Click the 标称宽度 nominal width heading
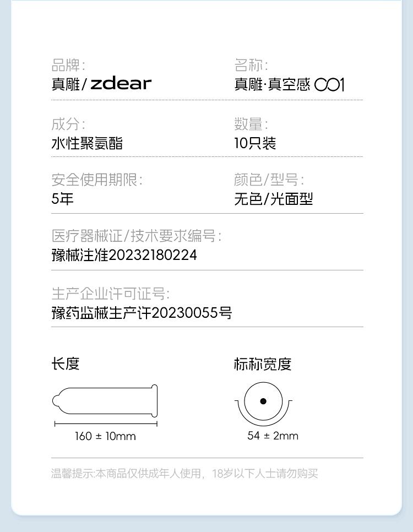 [x=263, y=364]
